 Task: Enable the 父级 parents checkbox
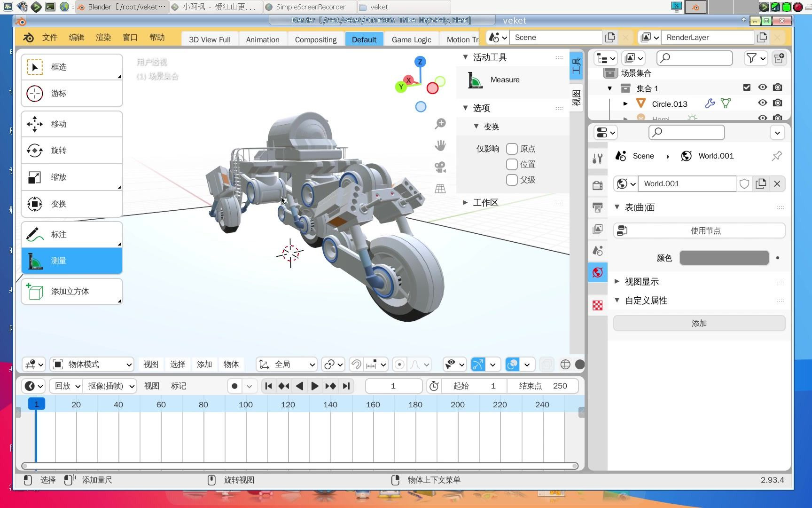click(512, 180)
